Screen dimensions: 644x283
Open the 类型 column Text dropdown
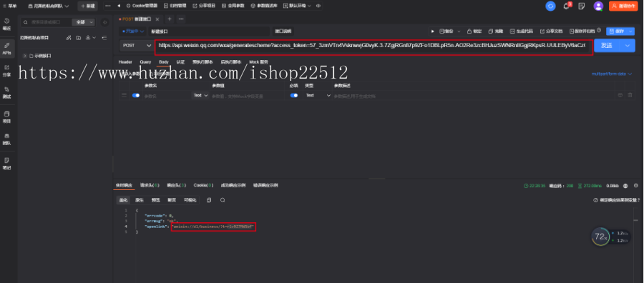pyautogui.click(x=318, y=95)
